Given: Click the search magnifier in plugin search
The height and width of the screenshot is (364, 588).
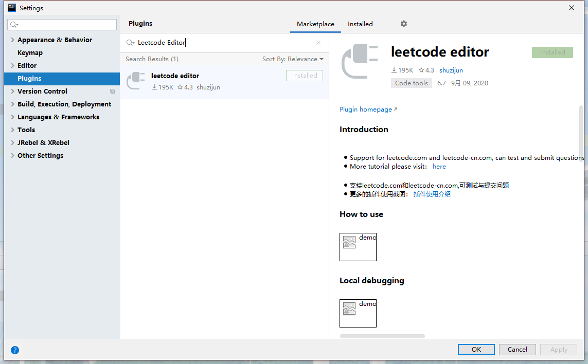Looking at the screenshot, I should 130,43.
